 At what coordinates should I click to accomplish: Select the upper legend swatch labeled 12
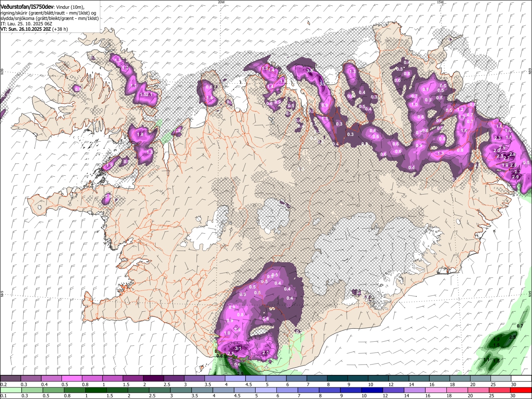[x=398, y=379]
